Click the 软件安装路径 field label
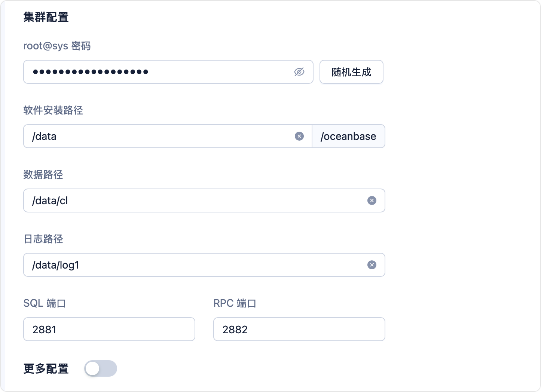The image size is (541, 392). (53, 111)
